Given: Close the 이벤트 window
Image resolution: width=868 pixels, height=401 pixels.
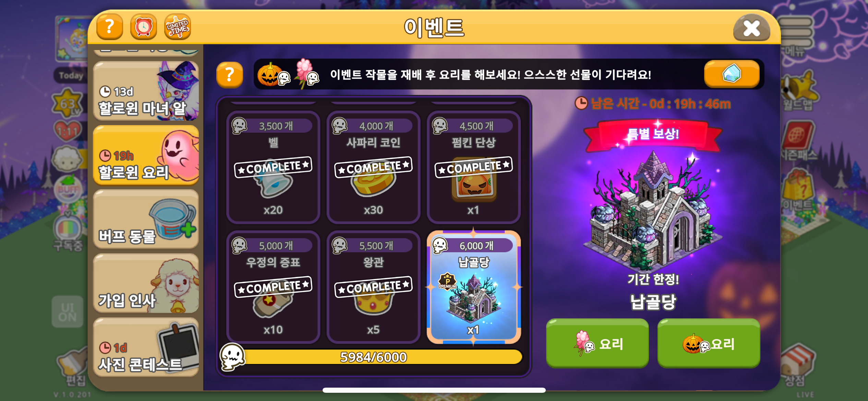Looking at the screenshot, I should 751,28.
